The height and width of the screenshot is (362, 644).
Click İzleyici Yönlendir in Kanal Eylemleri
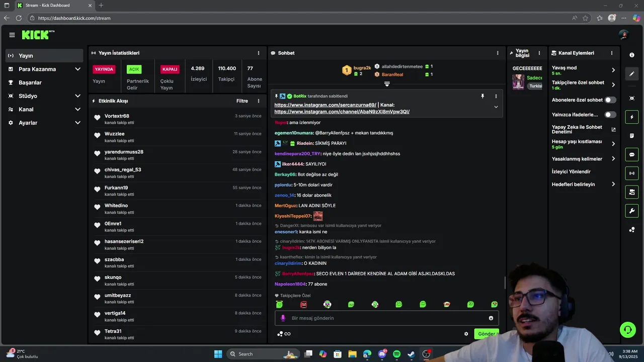571,171
